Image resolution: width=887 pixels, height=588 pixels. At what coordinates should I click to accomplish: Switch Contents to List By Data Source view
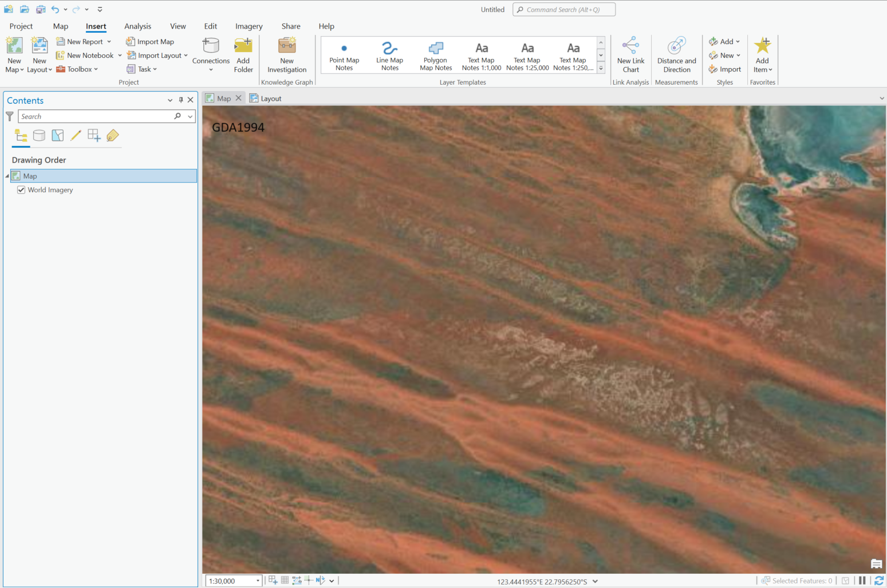point(39,135)
